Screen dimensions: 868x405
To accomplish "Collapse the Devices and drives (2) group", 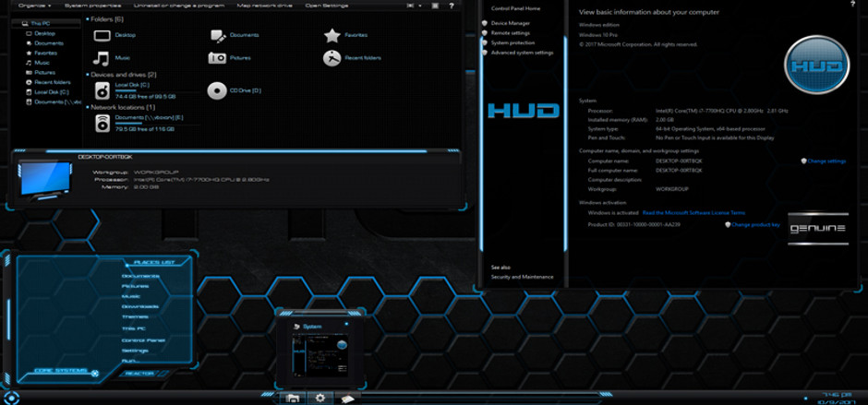I will click(88, 75).
